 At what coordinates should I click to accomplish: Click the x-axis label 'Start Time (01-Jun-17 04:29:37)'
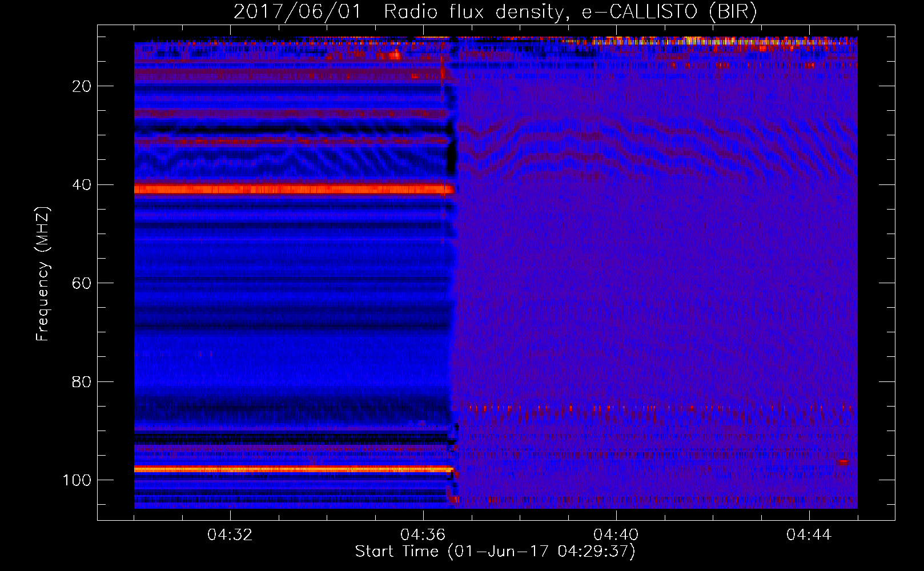click(495, 552)
